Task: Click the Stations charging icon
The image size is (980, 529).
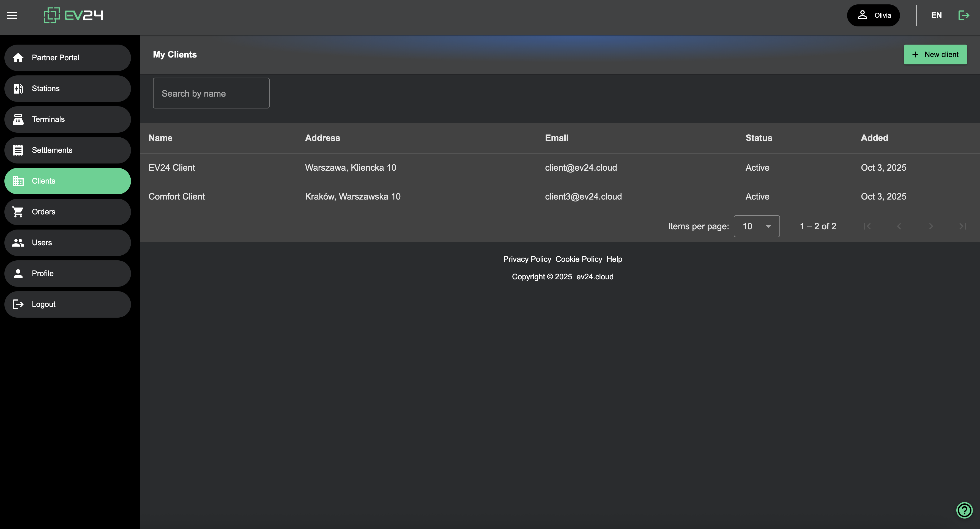Action: coord(18,88)
